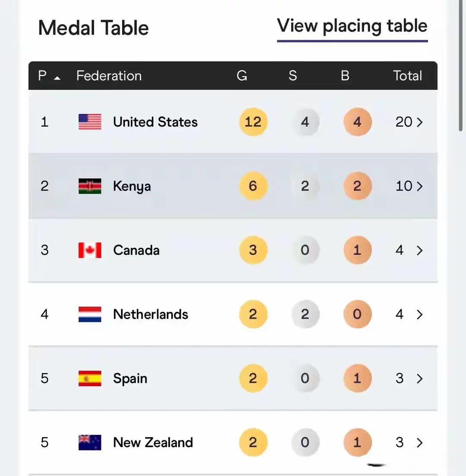Click the Federation column header
This screenshot has height=476, width=466.
click(109, 76)
